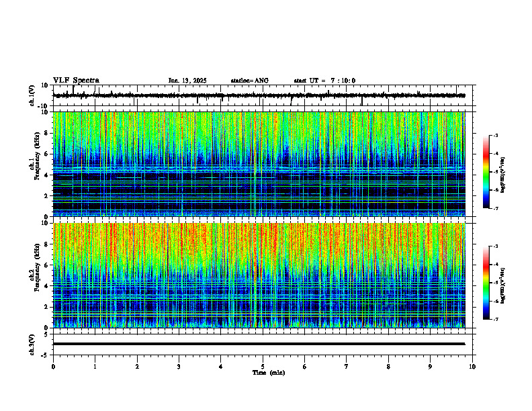
Task: Click the '-3' value on ch.1 colorbar
Action: (495, 136)
